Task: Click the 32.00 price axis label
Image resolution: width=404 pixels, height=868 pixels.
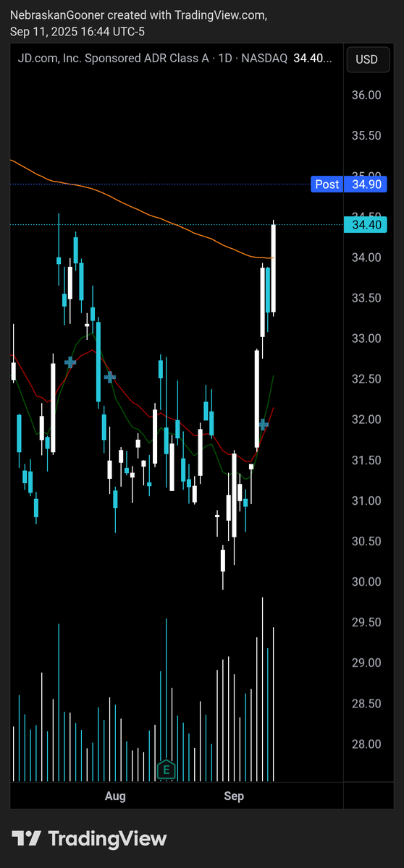Action: 366,420
